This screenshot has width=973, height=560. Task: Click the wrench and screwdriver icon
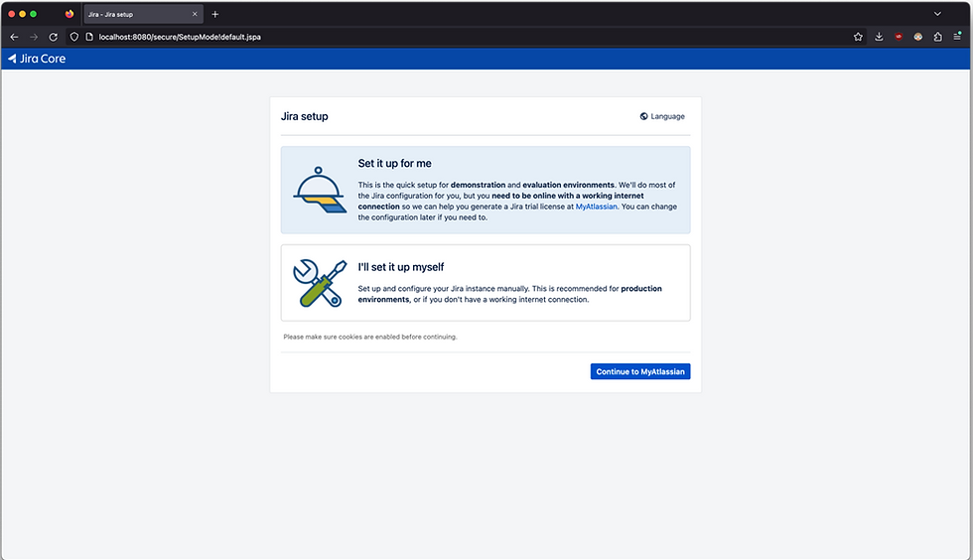tap(320, 283)
